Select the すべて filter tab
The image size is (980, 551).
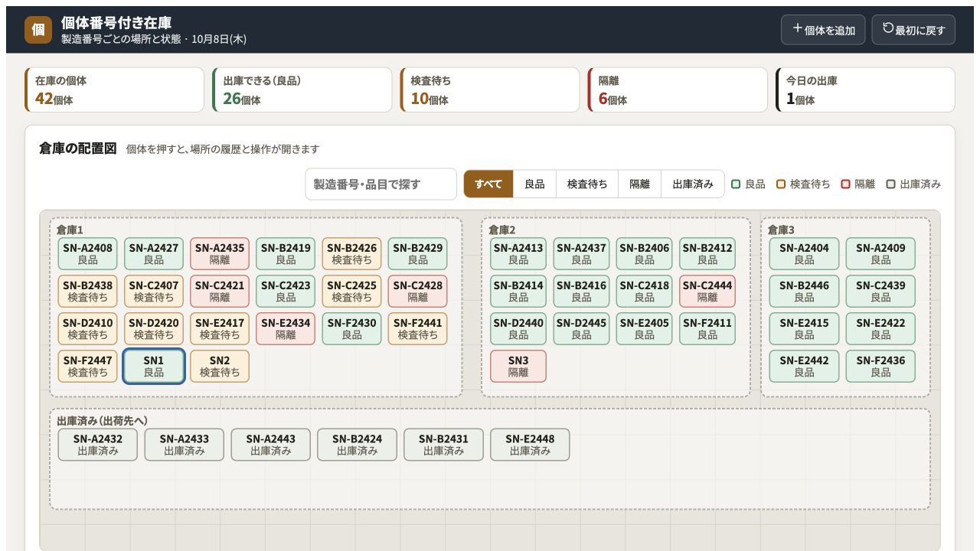pyautogui.click(x=488, y=184)
